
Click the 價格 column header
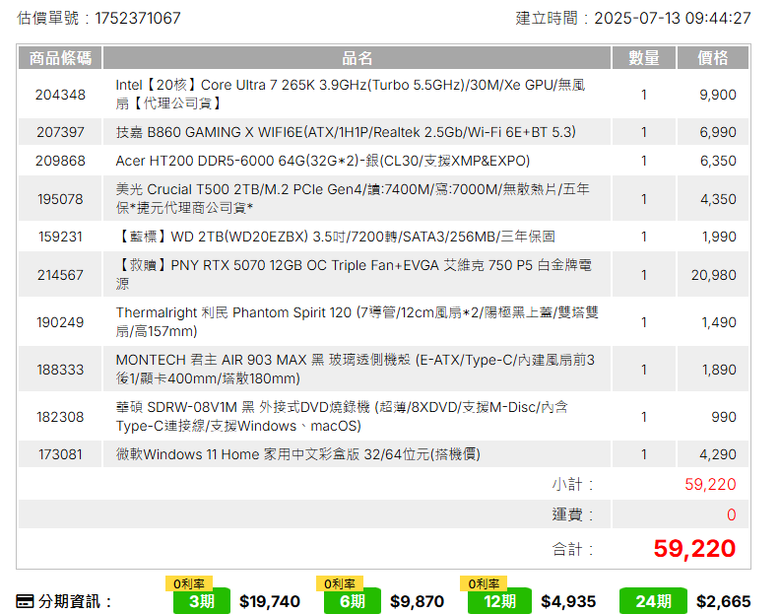[x=712, y=58]
